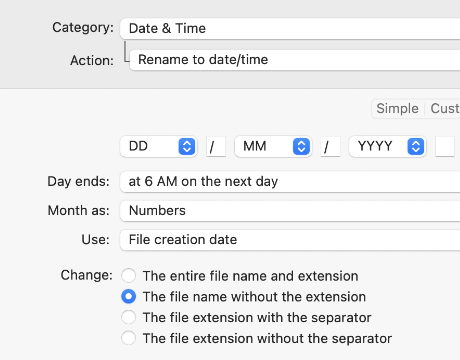Open the Category dropdown showing Date & Time
The height and width of the screenshot is (360, 460).
290,29
